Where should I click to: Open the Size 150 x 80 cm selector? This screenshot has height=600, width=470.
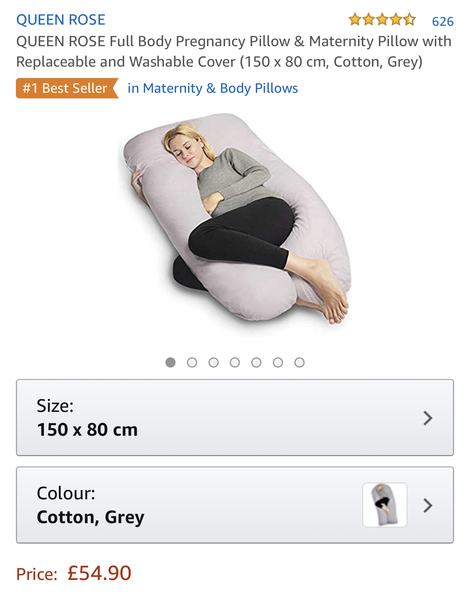tap(235, 417)
